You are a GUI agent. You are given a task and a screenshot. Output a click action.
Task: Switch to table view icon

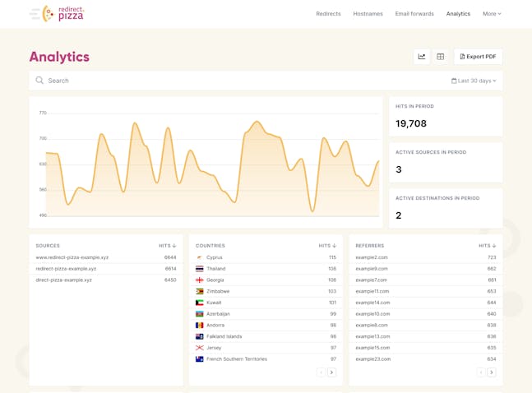click(441, 57)
